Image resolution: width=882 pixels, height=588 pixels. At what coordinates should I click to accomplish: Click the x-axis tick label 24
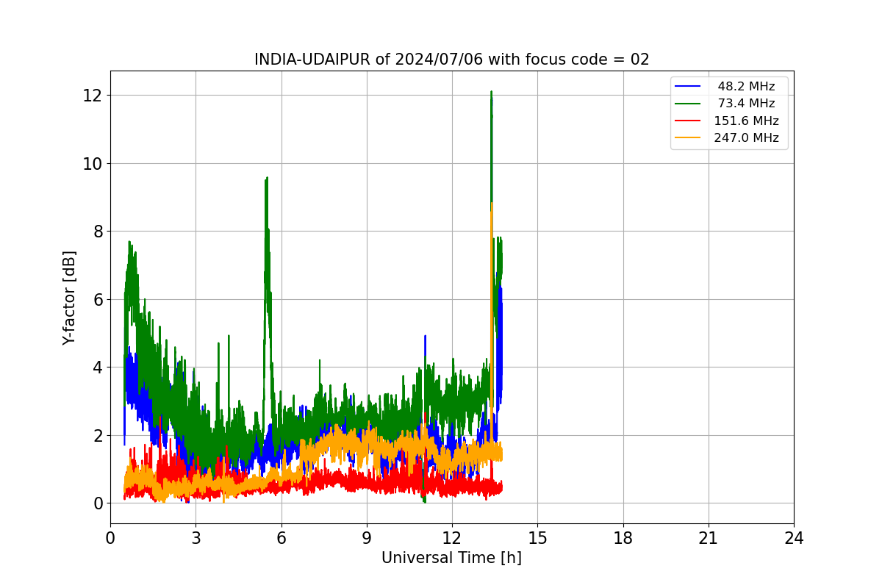(794, 538)
